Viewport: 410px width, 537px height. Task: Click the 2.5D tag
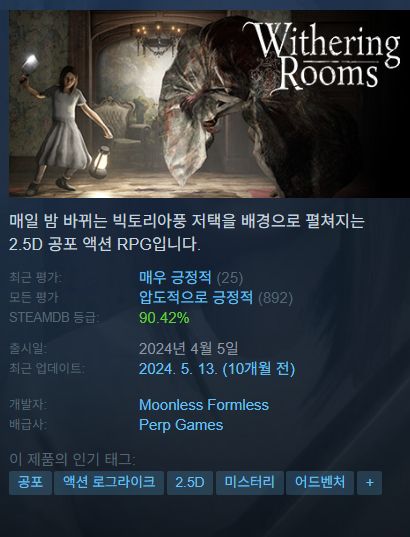(x=190, y=483)
